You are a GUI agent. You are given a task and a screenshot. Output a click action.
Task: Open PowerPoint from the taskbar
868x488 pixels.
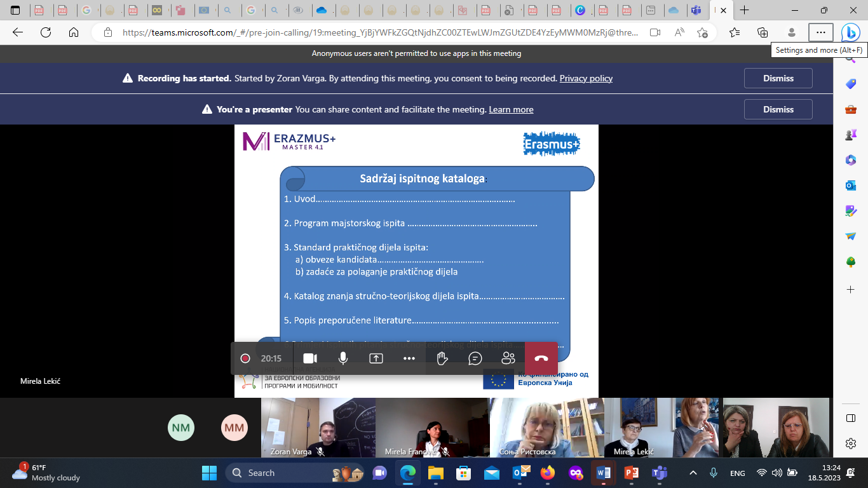point(632,473)
